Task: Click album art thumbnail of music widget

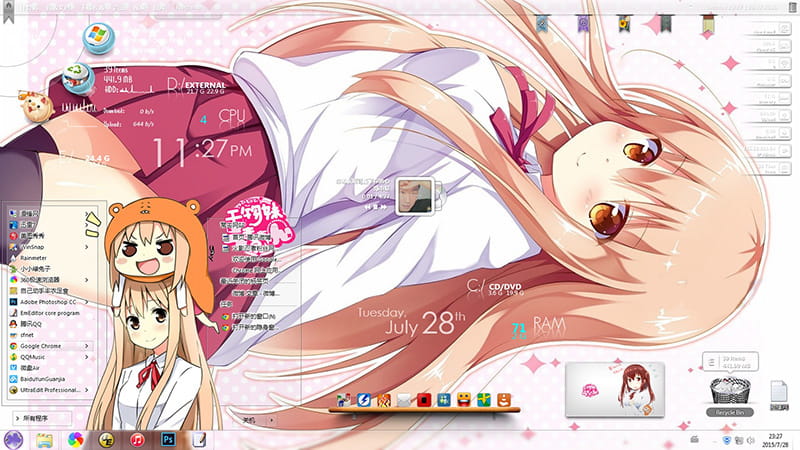Action: pos(414,196)
